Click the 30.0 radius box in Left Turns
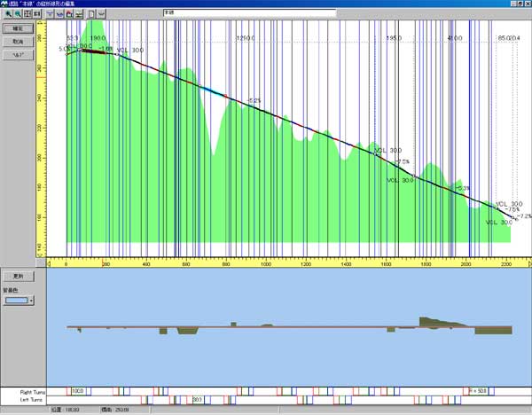 click(198, 400)
